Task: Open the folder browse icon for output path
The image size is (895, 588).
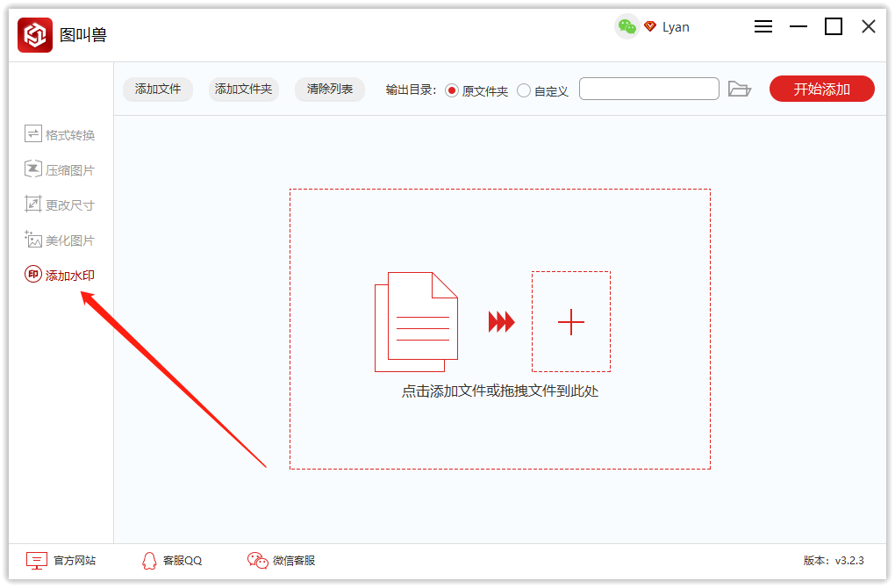Action: click(740, 89)
